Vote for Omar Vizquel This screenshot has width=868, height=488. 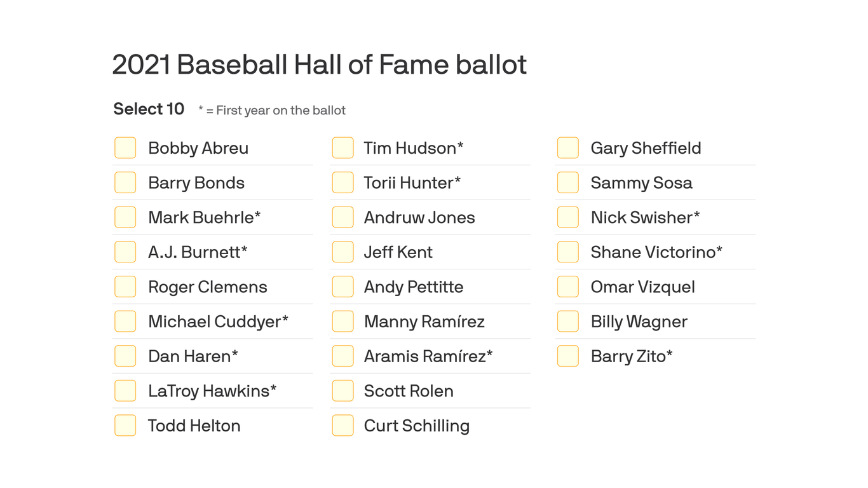click(567, 287)
